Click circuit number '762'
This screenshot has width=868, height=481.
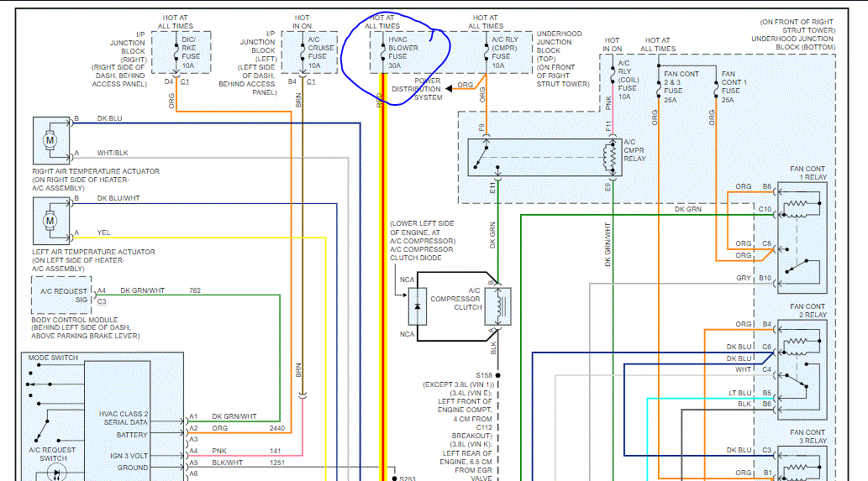pos(195,290)
